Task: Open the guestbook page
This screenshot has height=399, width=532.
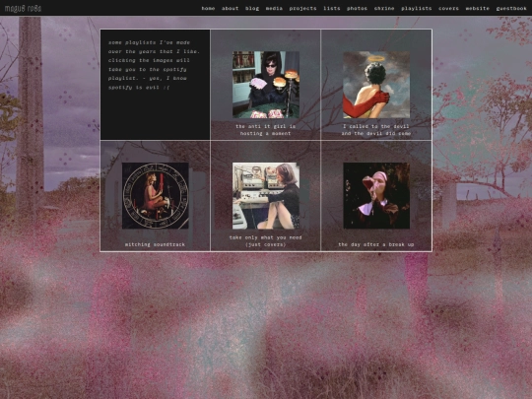Action: tap(511, 8)
